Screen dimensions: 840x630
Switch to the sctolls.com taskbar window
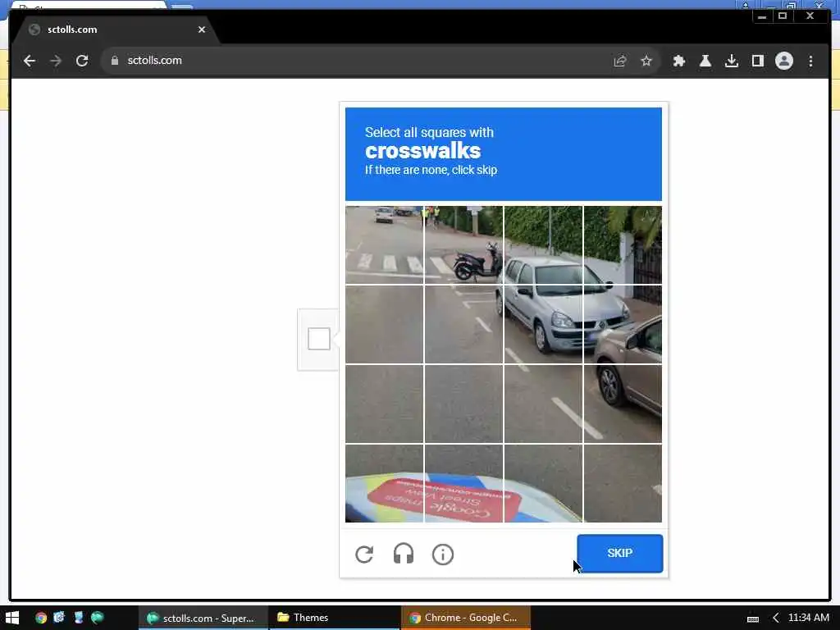203,618
